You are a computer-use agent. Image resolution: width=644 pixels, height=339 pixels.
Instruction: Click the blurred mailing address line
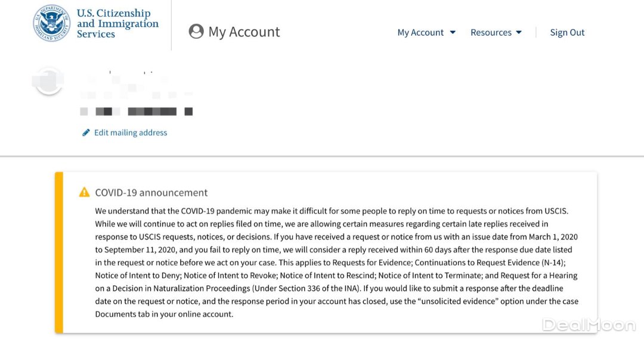coord(136,111)
